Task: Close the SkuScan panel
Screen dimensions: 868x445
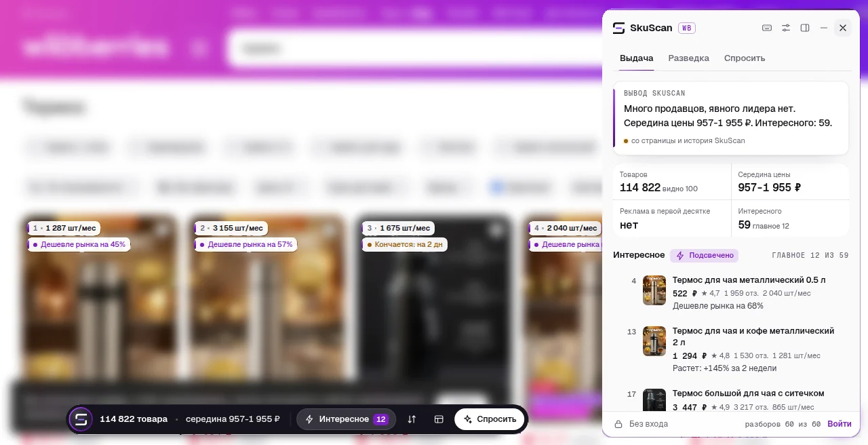Action: point(843,28)
